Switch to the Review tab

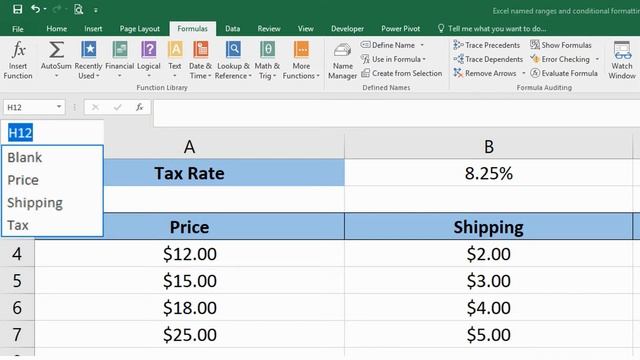click(269, 29)
